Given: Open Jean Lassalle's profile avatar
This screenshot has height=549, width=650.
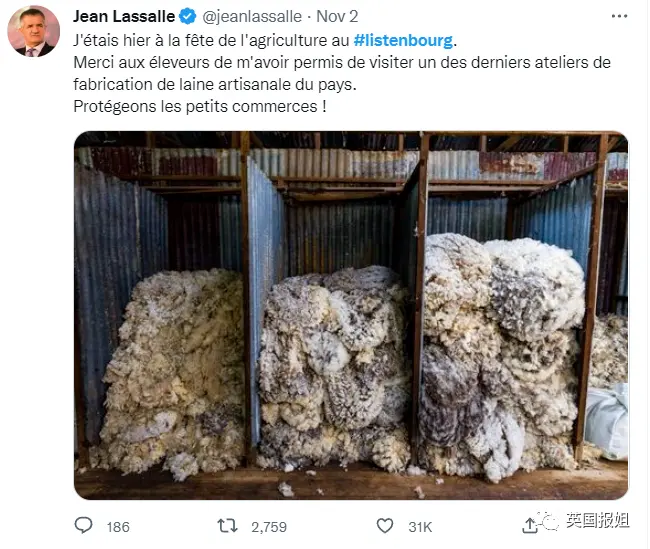Looking at the screenshot, I should click(x=34, y=31).
